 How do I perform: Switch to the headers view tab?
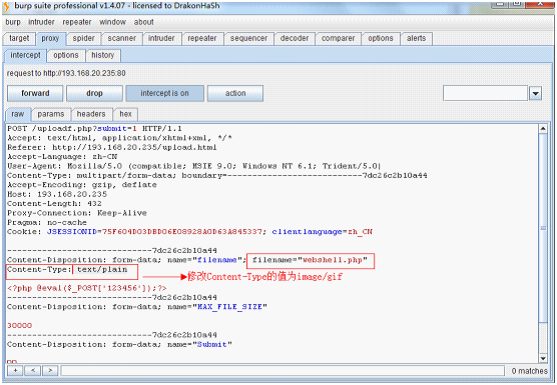(x=91, y=114)
